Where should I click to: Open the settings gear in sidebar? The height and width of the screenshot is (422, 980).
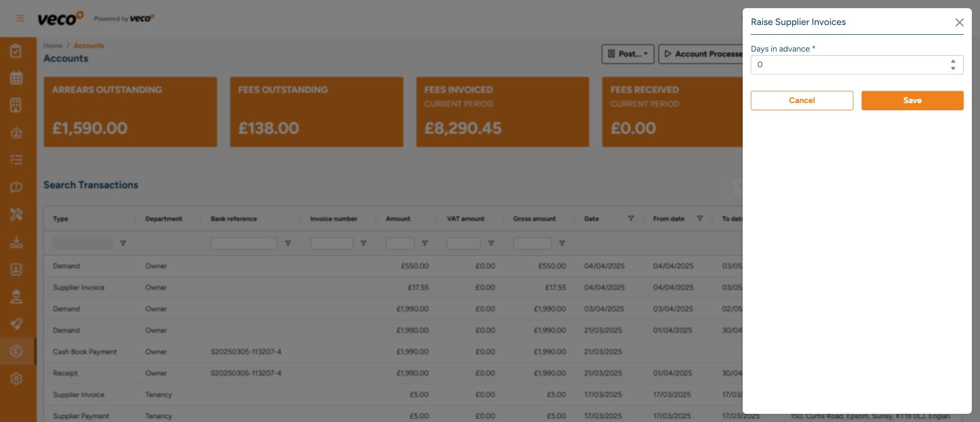[16, 379]
